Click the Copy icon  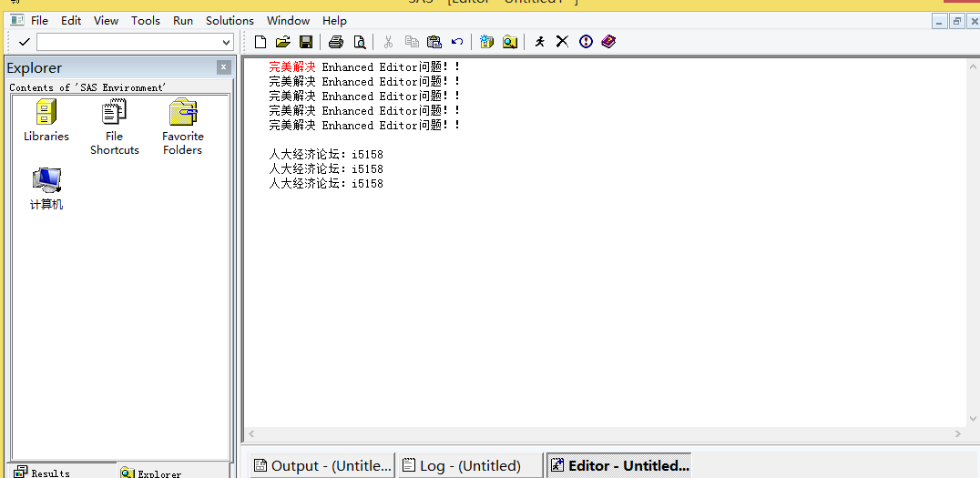[412, 42]
